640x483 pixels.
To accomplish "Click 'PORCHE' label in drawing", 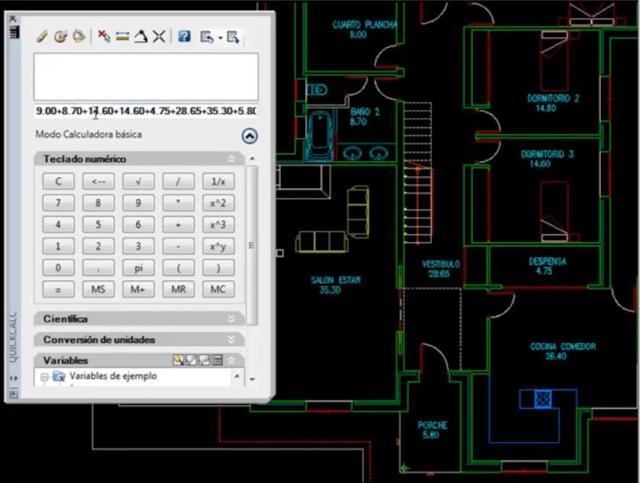I will 433,425.
